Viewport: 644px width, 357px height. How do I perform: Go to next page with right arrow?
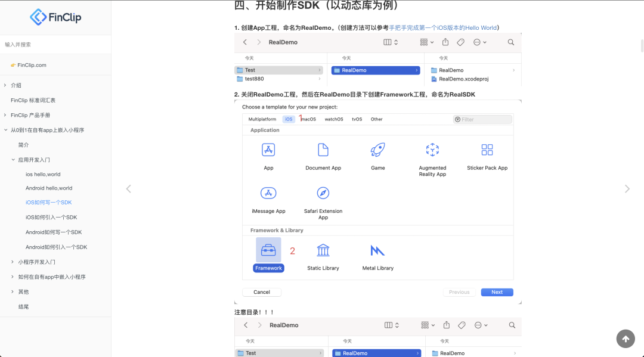627,189
